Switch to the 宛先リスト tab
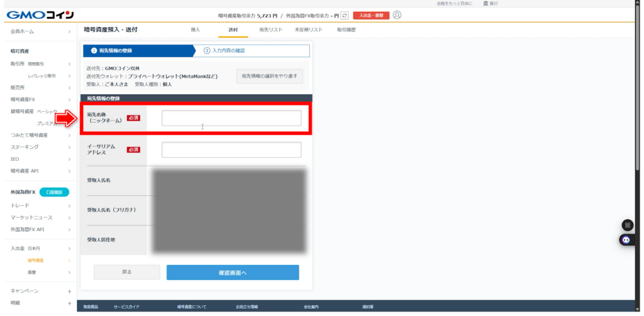The height and width of the screenshot is (316, 644). [x=270, y=30]
